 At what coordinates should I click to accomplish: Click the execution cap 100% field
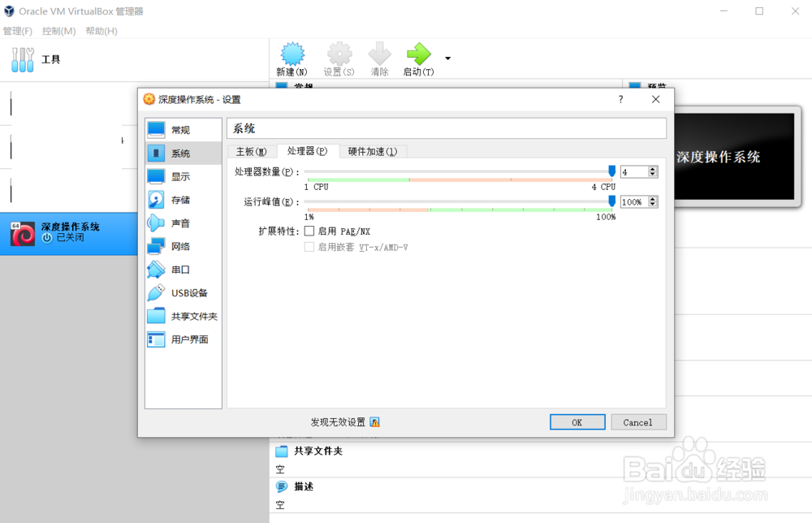click(x=634, y=202)
